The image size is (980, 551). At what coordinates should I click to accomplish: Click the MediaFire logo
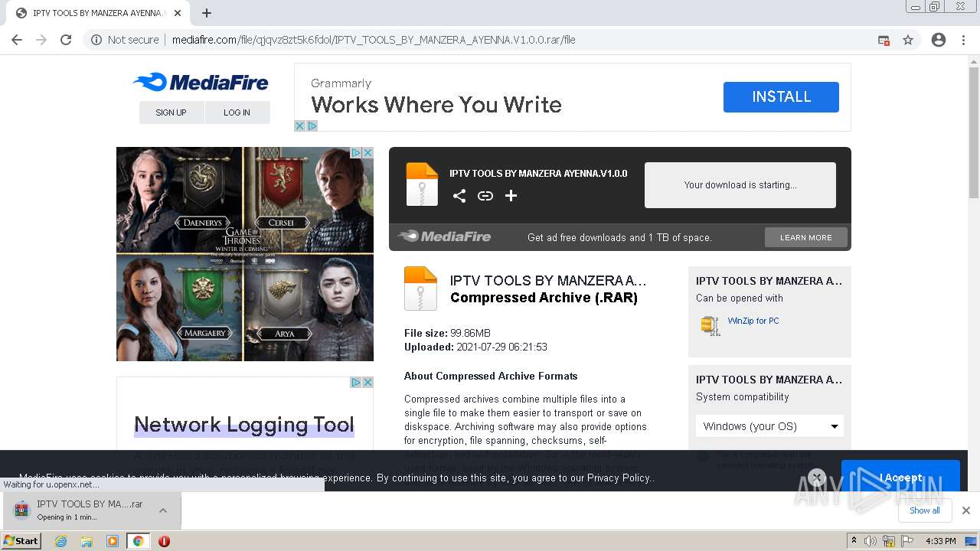tap(201, 82)
